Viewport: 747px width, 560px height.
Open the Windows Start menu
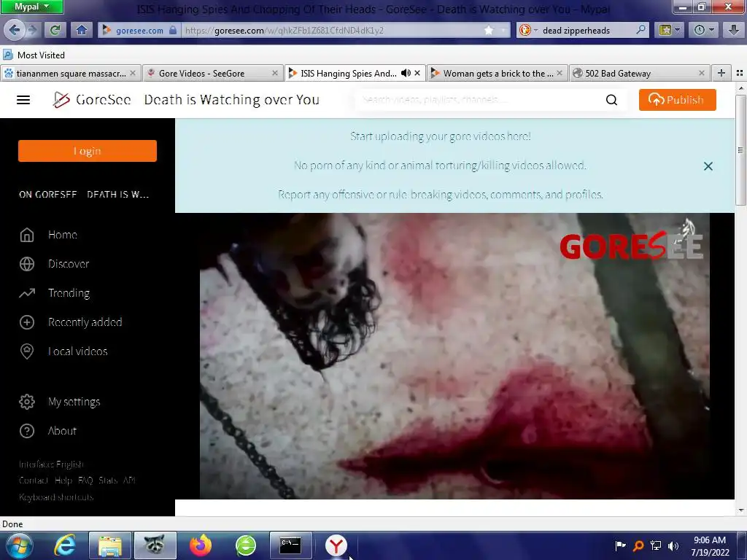[18, 545]
